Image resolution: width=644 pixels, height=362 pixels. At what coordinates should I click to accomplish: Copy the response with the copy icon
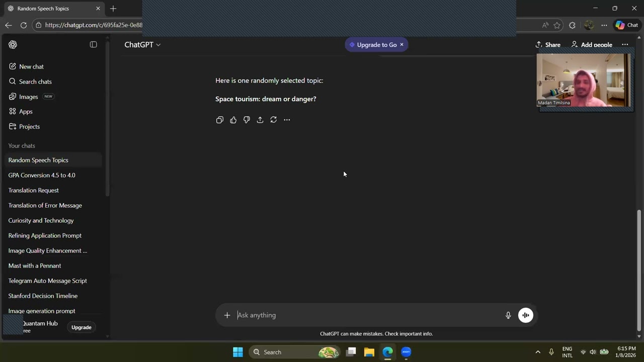(x=220, y=120)
